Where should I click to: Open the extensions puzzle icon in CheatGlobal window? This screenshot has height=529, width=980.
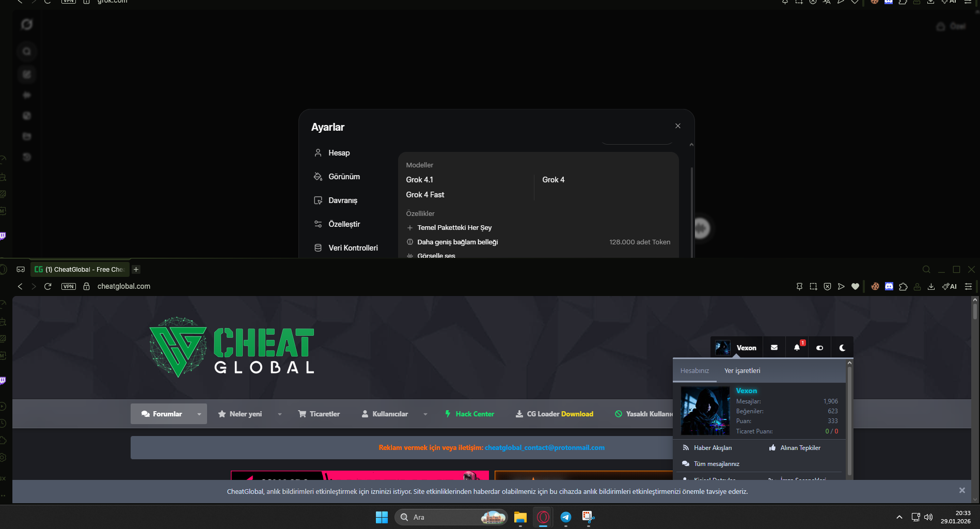[x=903, y=286]
